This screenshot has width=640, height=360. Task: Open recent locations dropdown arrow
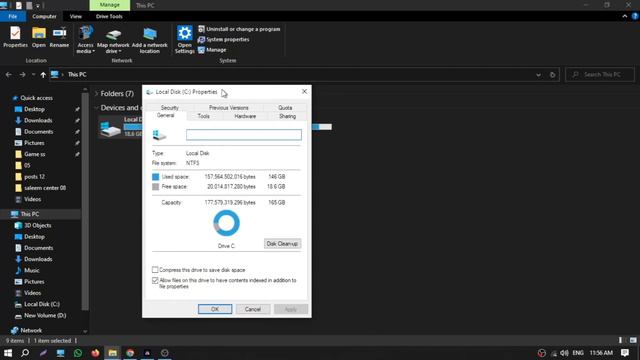(33, 75)
